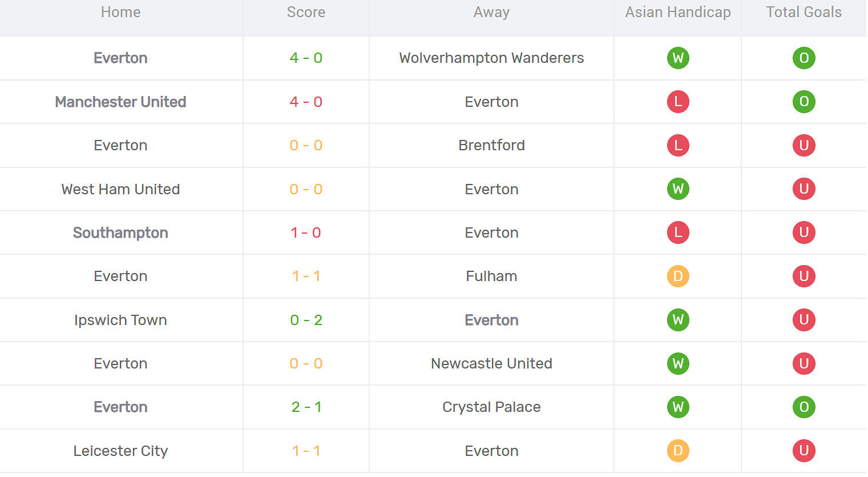Open the Leicester City team link
868x477 pixels.
(120, 451)
